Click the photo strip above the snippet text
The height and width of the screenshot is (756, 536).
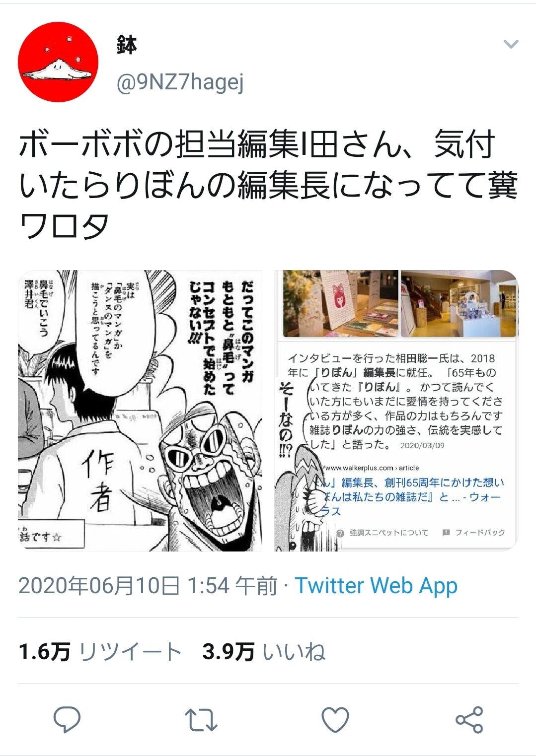pyautogui.click(x=400, y=303)
